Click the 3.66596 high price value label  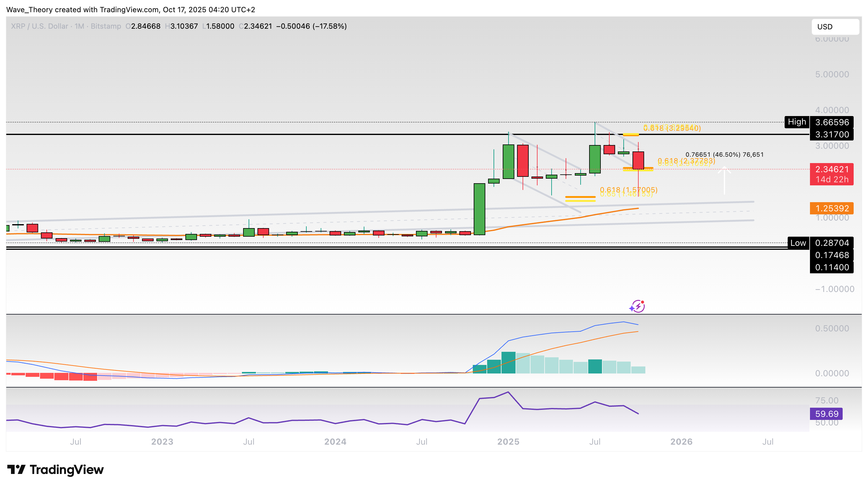point(831,122)
